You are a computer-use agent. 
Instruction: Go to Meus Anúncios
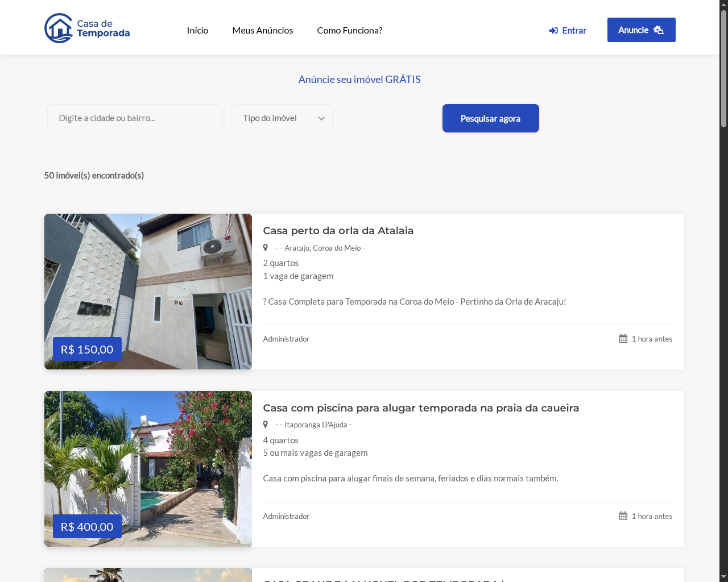tap(263, 31)
